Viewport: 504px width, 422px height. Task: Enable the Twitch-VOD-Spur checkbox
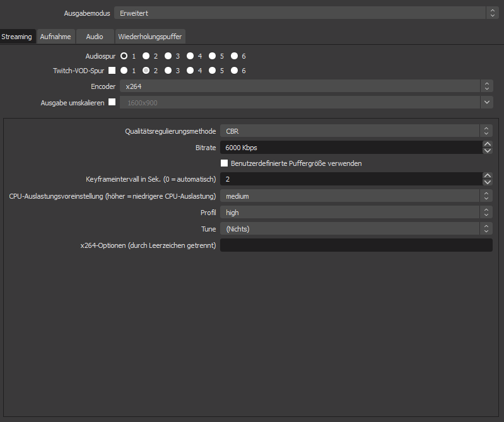112,71
